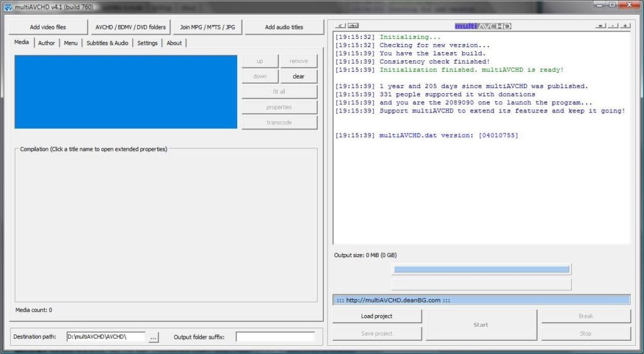The image size is (644, 354).
Task: Click the Stop button
Action: click(x=586, y=333)
